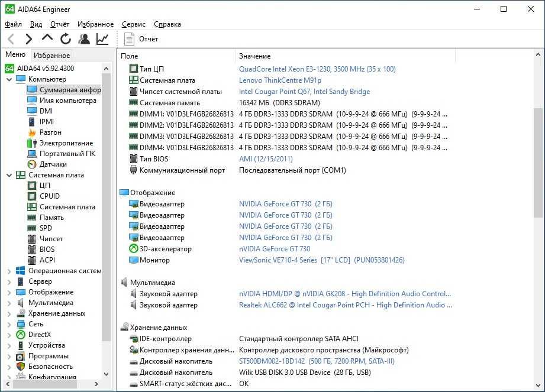Open the ViewSonic VE710-4 Series monitor link

(x=321, y=260)
